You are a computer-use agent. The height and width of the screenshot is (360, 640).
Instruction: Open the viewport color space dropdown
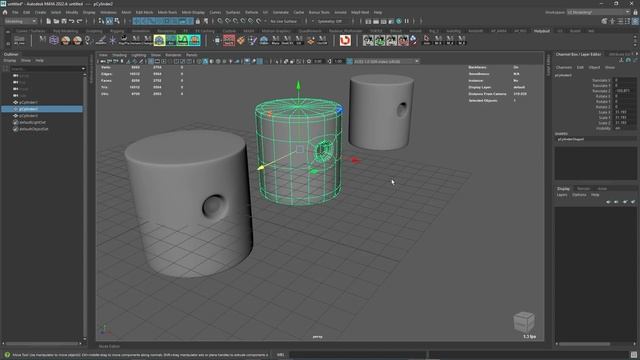[x=386, y=61]
